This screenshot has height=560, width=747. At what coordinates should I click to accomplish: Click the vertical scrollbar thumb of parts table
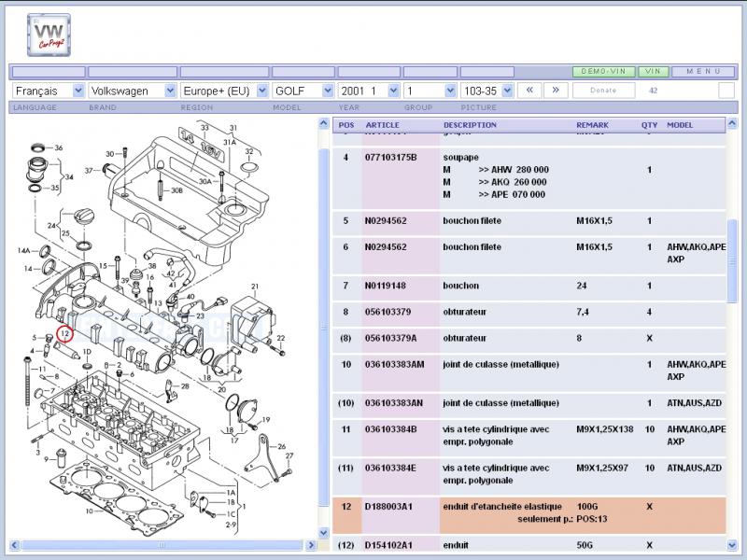732,260
